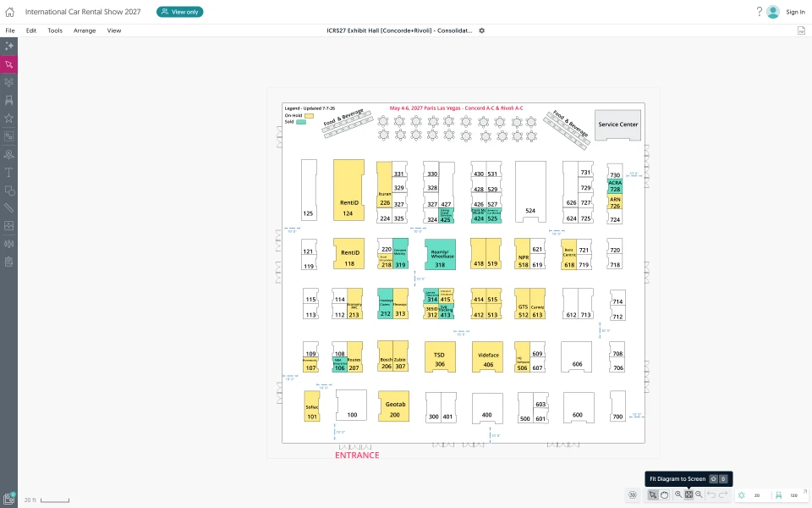Open the star favorites tool

click(x=8, y=119)
